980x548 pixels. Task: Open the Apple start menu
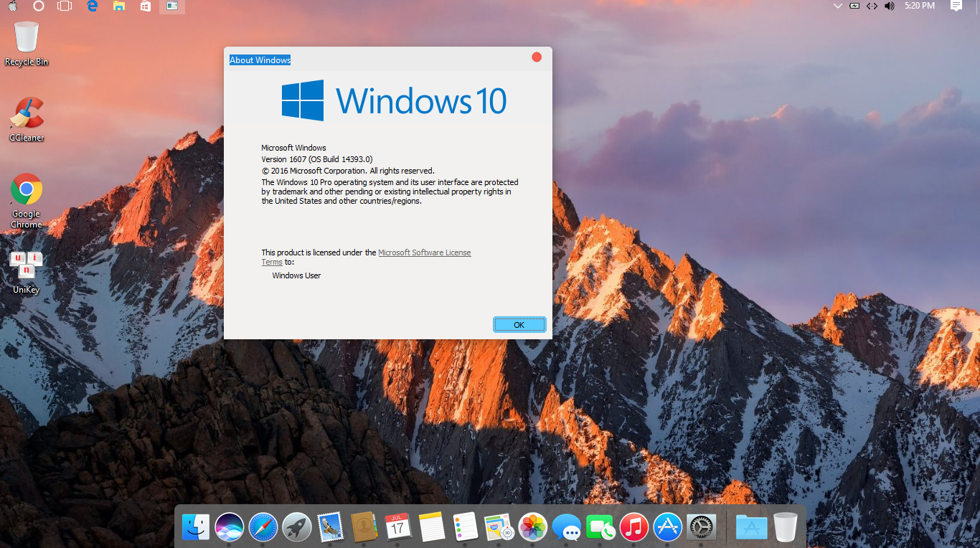tap(13, 7)
